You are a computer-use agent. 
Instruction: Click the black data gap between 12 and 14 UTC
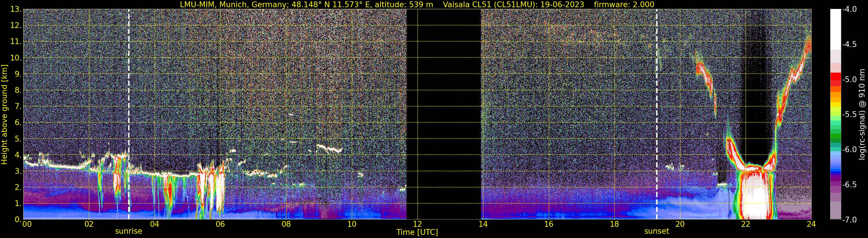(x=443, y=114)
